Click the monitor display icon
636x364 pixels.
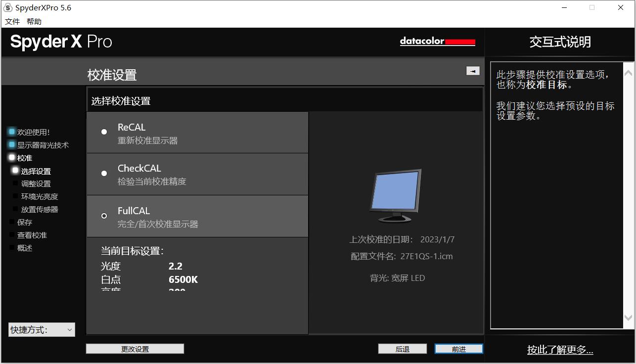pyautogui.click(x=396, y=196)
